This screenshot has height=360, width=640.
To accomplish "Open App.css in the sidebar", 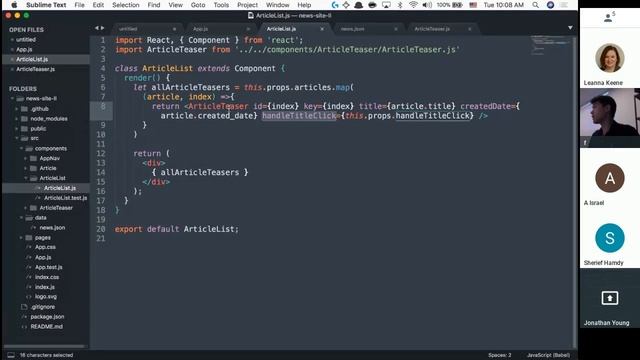I will pos(45,247).
